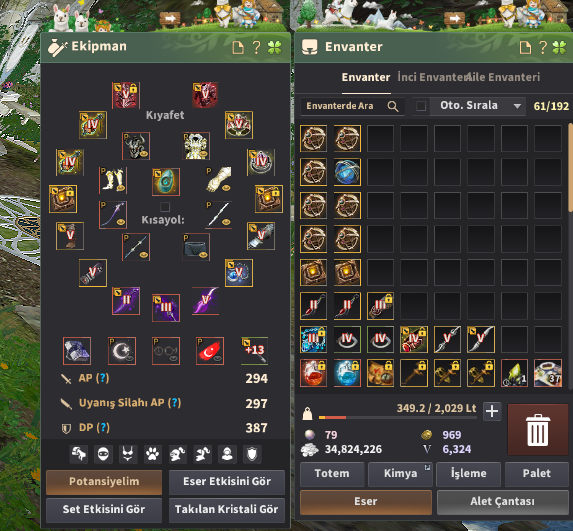Switch to the İnci Envanteri tab
Viewport: 573px width, 531px height.
pos(431,77)
